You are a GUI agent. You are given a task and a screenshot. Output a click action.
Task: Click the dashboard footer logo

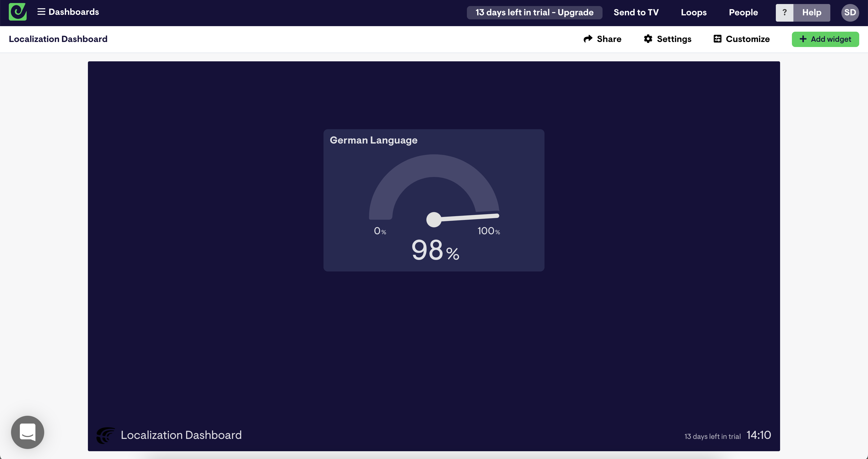tap(105, 435)
